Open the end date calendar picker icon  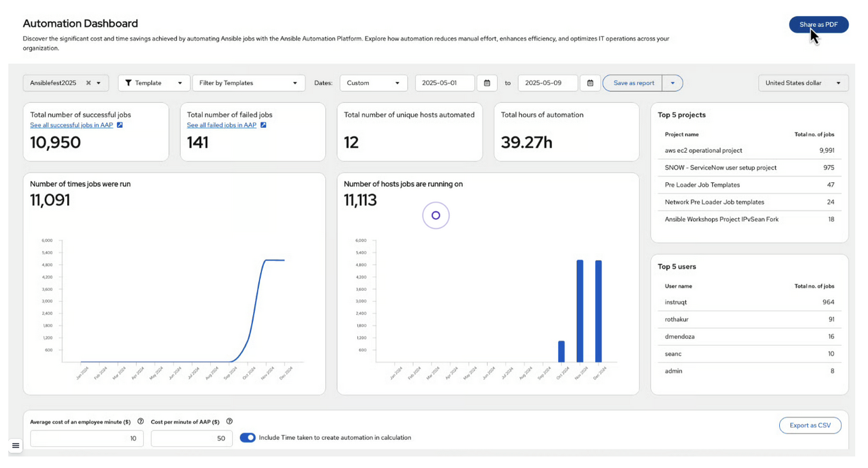pyautogui.click(x=590, y=83)
